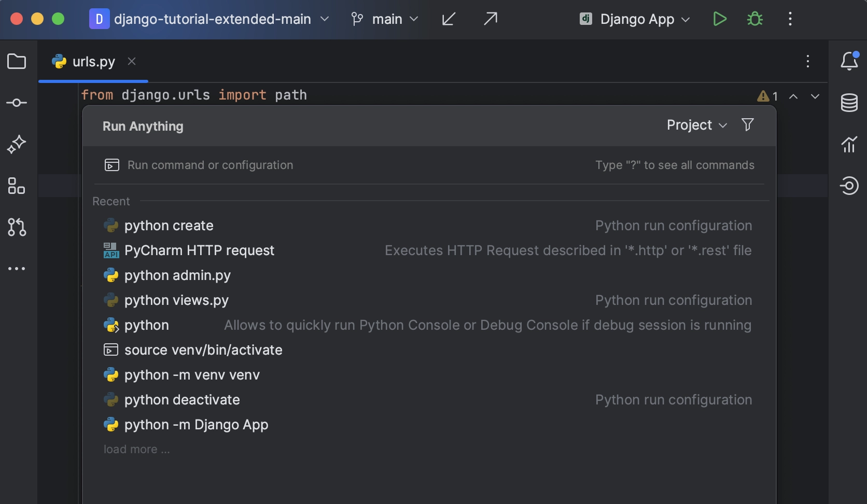Select recent item python admin.py

click(429, 275)
